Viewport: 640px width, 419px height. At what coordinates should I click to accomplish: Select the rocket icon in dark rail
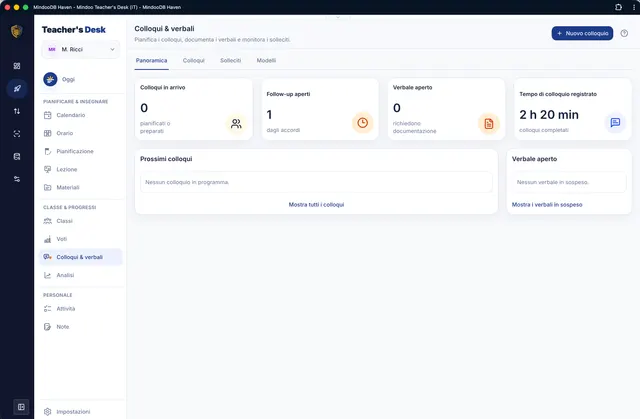tap(17, 89)
